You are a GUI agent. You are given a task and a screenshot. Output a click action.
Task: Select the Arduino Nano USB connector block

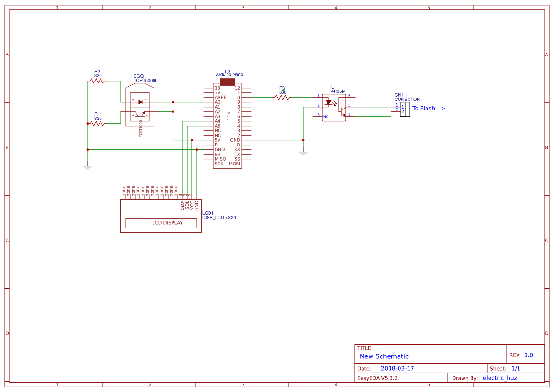[x=227, y=82]
